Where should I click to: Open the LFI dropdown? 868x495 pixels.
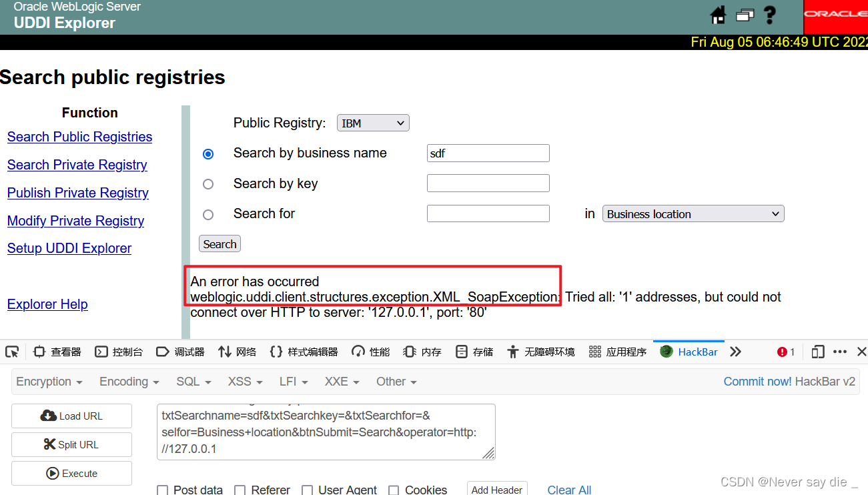(x=294, y=382)
